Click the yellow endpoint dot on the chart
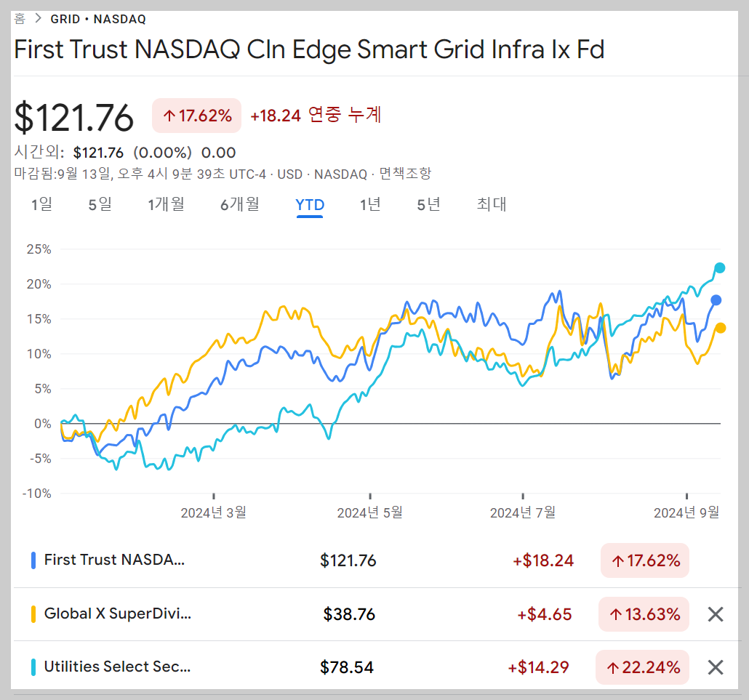 (721, 328)
